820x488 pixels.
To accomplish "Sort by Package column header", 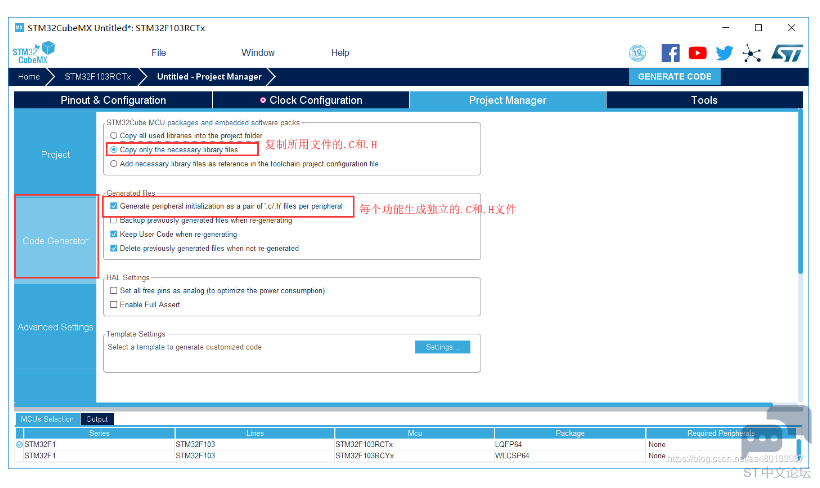I will point(570,433).
